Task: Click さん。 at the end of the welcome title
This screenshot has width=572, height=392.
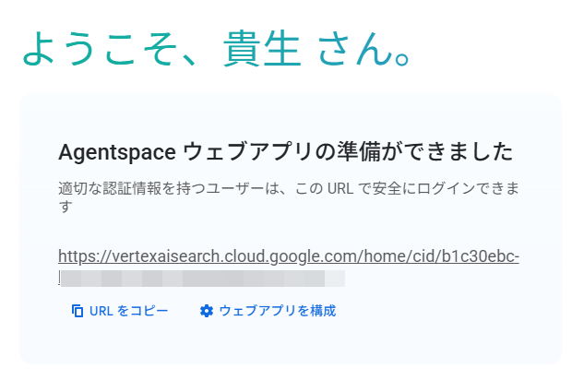Action: coord(363,50)
